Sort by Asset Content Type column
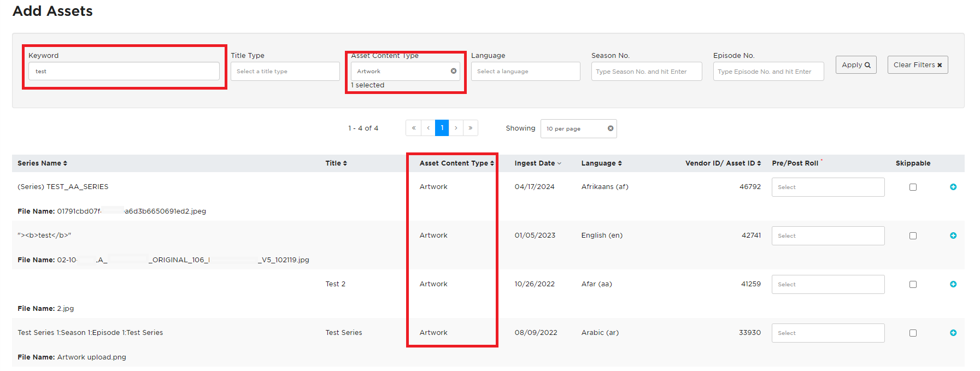The image size is (980, 371). (x=457, y=163)
